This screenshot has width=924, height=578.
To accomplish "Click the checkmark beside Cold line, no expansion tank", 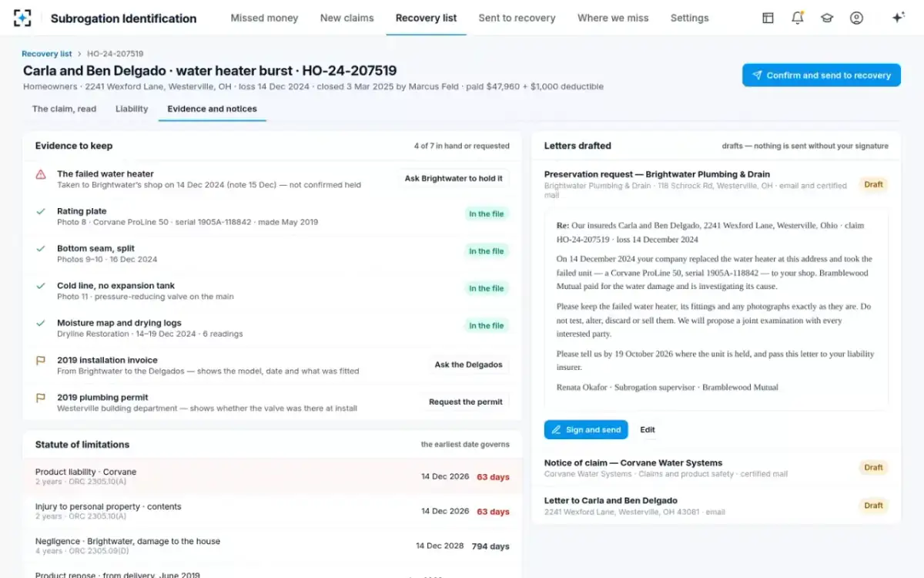I will (41, 286).
